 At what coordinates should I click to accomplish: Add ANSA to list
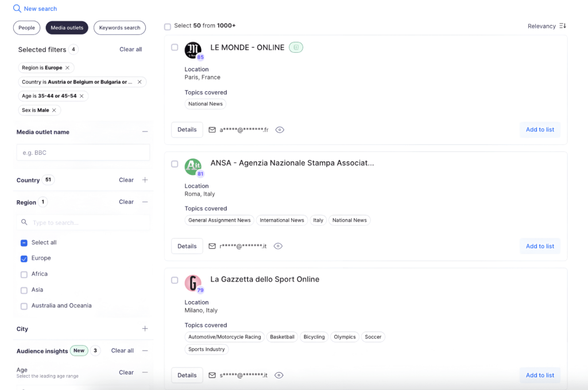[540, 246]
